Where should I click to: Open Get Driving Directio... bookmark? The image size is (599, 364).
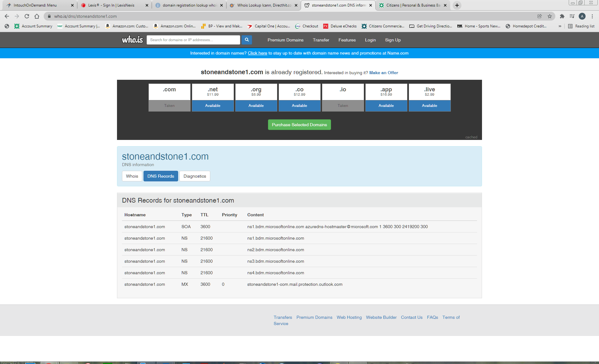coord(431,26)
